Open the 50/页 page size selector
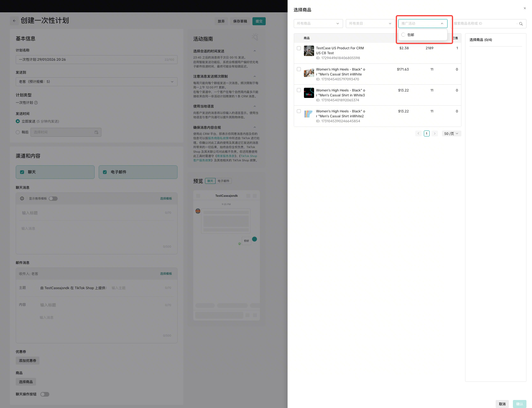 451,134
